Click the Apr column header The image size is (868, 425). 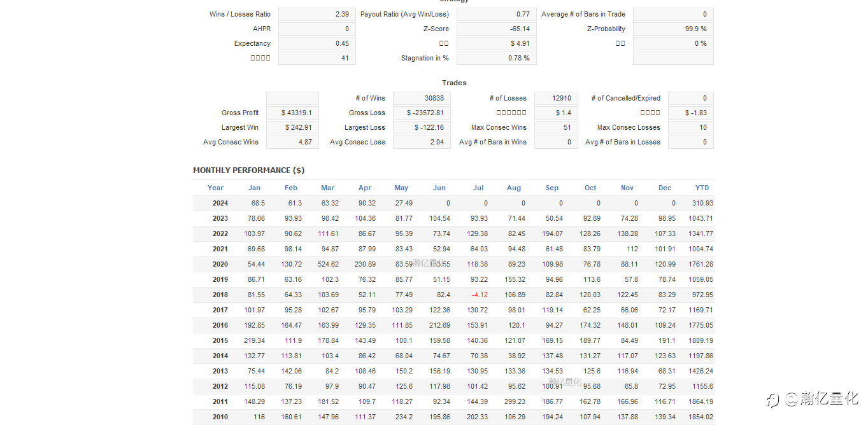tap(365, 188)
